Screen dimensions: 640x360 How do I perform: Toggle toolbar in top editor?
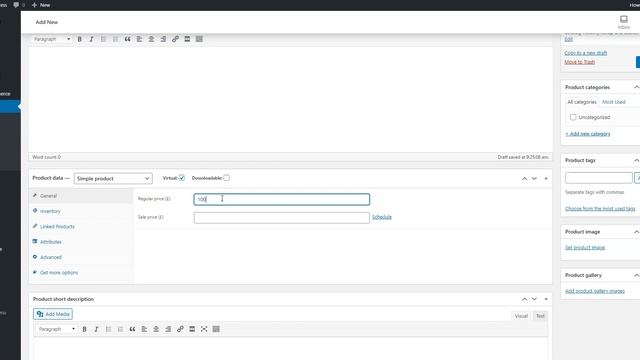click(x=199, y=39)
